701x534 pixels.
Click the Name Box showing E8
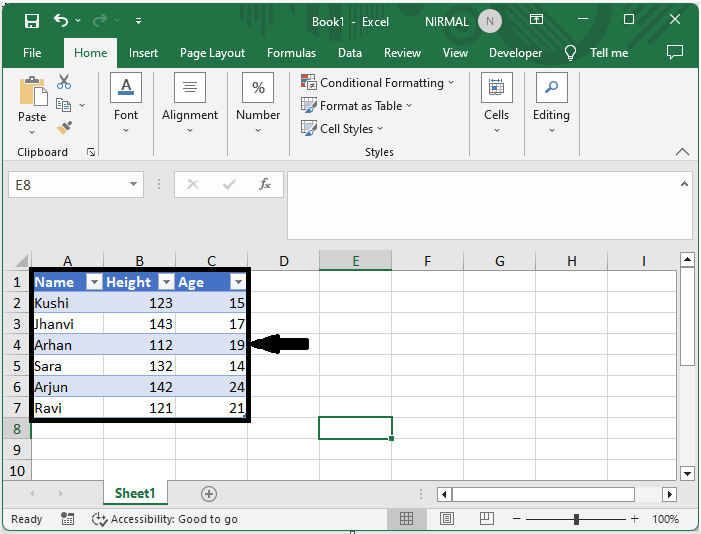[67, 185]
